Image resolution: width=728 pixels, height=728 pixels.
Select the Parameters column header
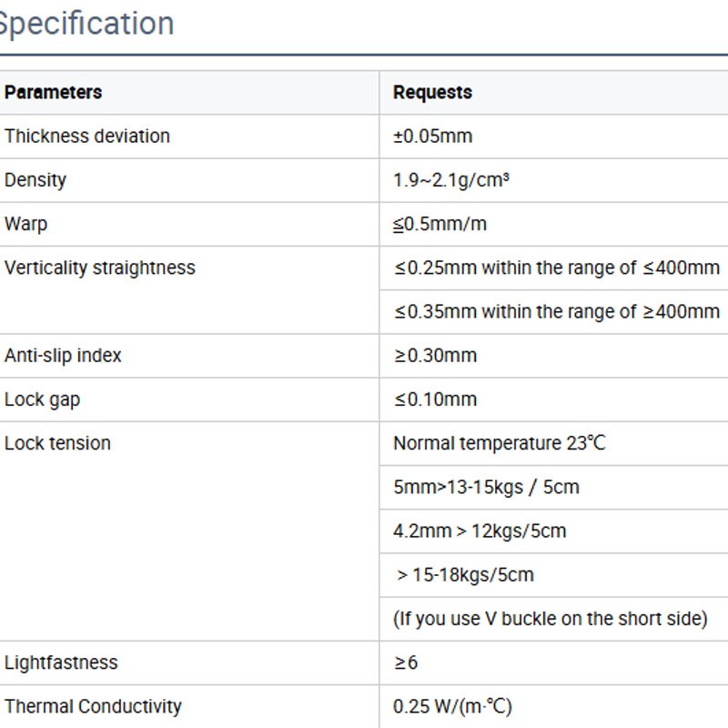54,93
